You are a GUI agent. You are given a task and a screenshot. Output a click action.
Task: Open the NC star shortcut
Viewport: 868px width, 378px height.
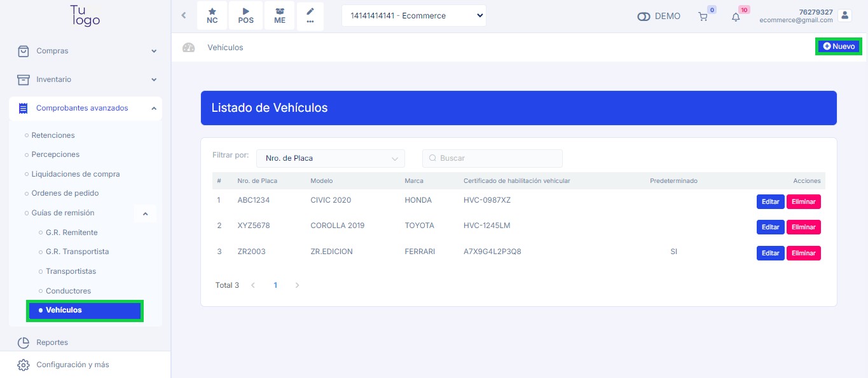pos(212,16)
